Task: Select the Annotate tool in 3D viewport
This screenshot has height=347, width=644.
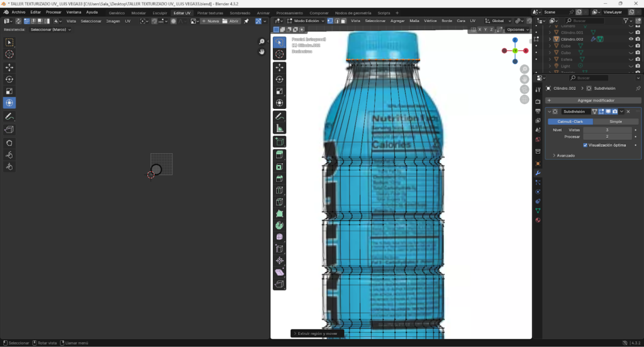Action: click(280, 117)
